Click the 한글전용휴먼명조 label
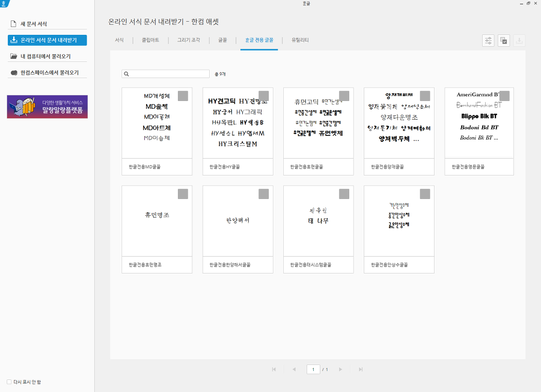 (145, 265)
